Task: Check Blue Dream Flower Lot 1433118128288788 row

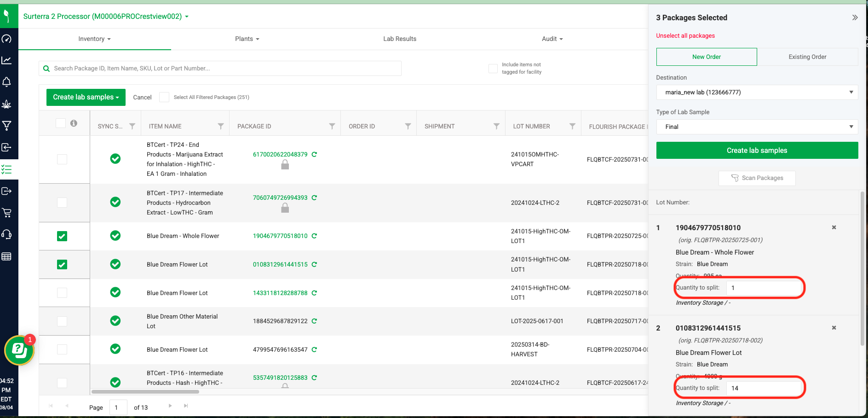Action: click(x=62, y=293)
